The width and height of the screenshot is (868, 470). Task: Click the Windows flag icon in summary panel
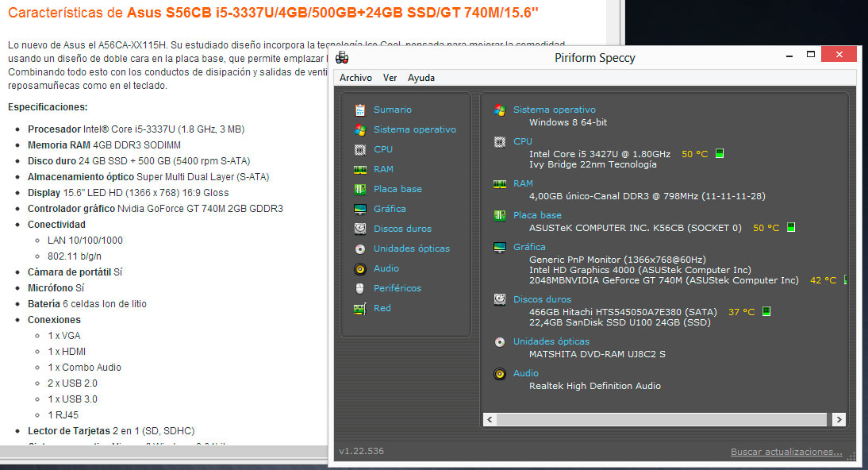pos(499,110)
